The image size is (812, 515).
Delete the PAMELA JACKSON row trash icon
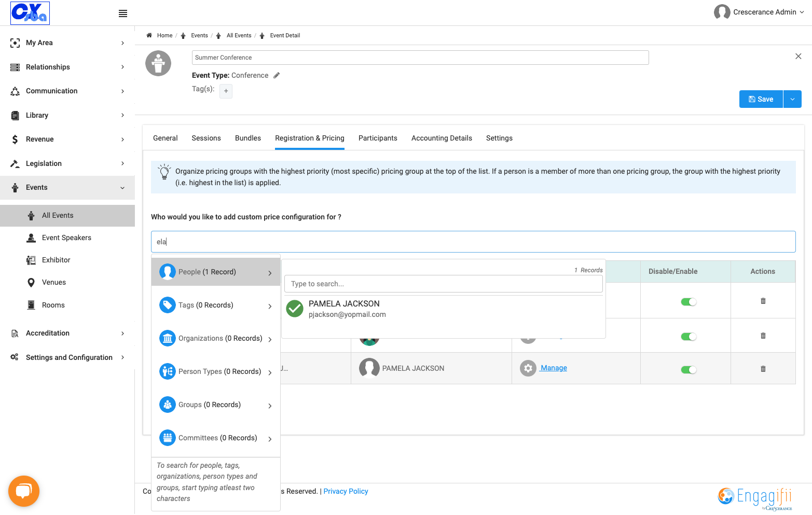(x=763, y=369)
